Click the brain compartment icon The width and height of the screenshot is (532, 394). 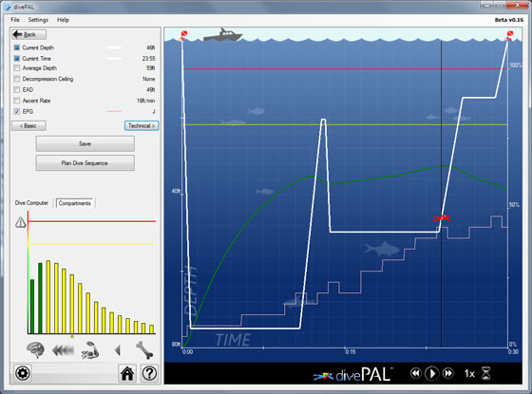coord(36,350)
